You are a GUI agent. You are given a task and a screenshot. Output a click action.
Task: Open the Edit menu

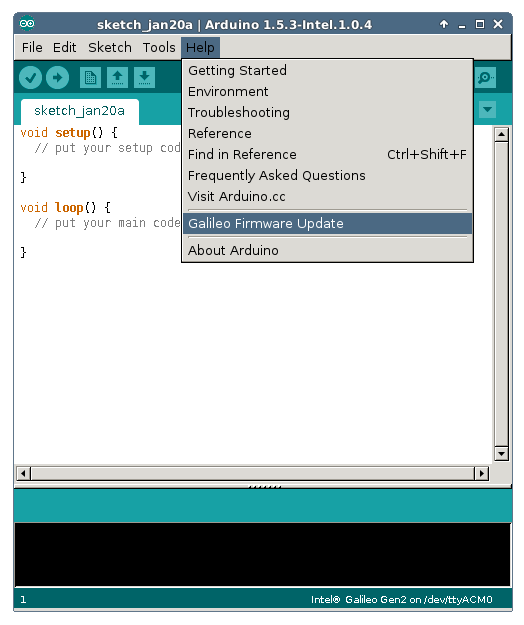pyautogui.click(x=65, y=47)
